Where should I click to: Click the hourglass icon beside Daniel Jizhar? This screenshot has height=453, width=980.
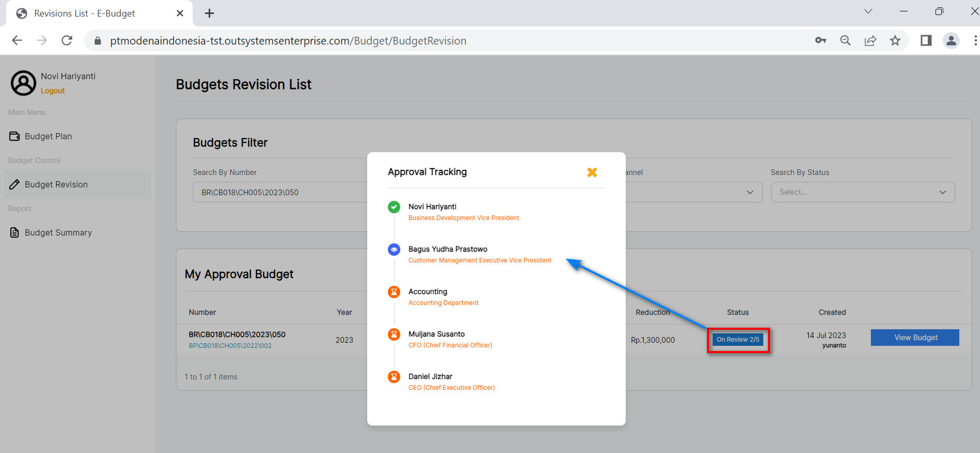(x=394, y=377)
